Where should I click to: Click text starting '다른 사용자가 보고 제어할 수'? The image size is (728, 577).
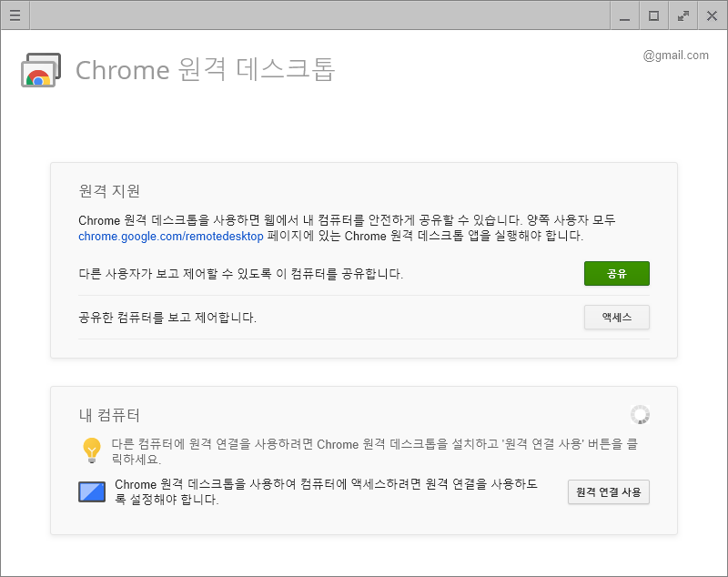[240, 274]
